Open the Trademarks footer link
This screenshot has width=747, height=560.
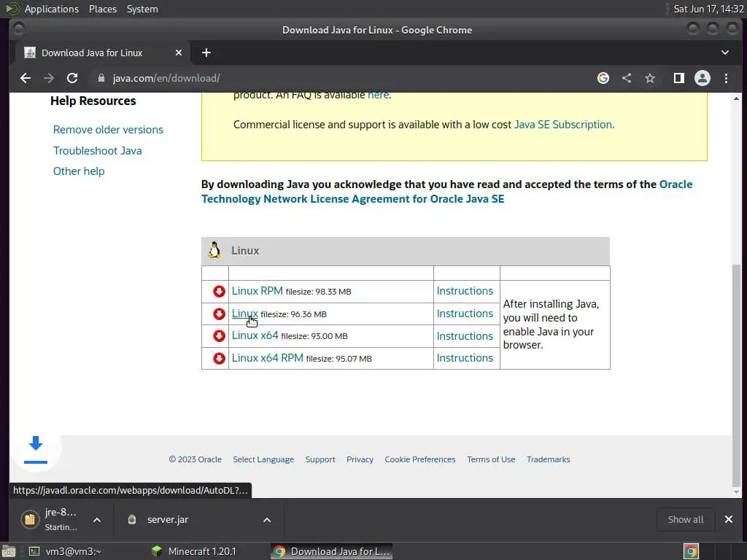coord(549,459)
